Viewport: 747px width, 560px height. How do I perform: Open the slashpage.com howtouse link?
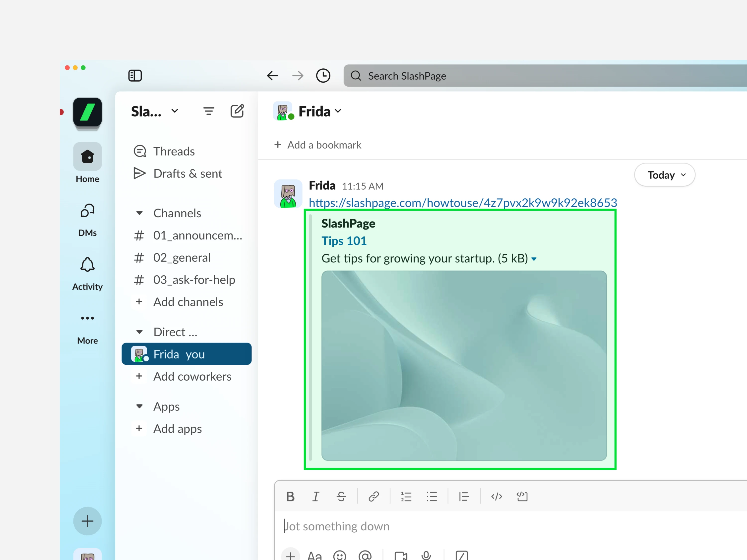click(x=463, y=203)
